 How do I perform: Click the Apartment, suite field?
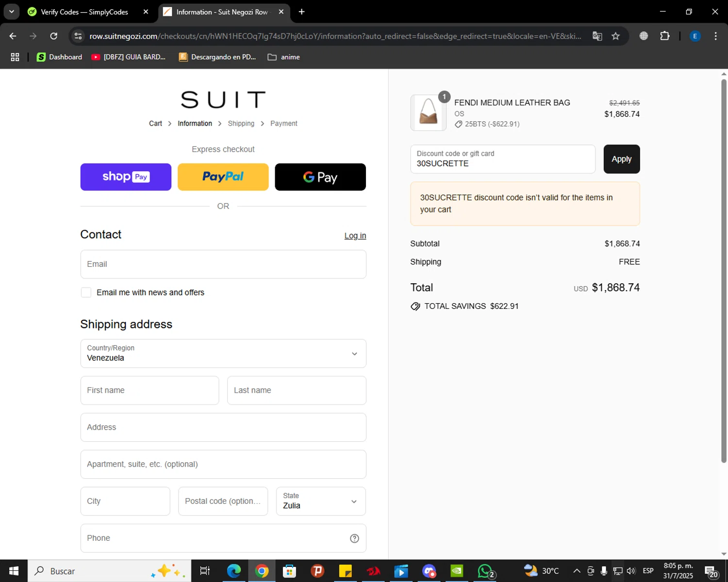(223, 464)
